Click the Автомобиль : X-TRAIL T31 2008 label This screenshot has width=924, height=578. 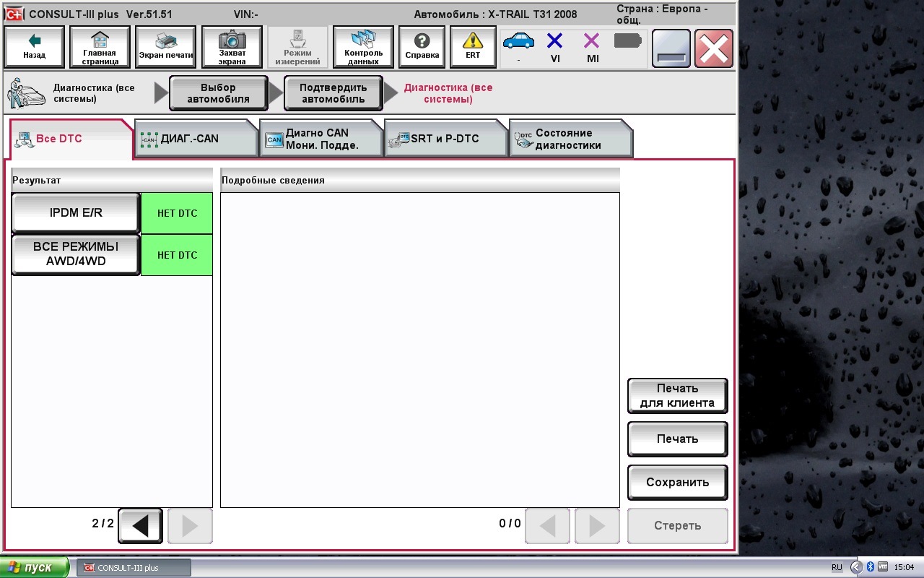point(495,14)
